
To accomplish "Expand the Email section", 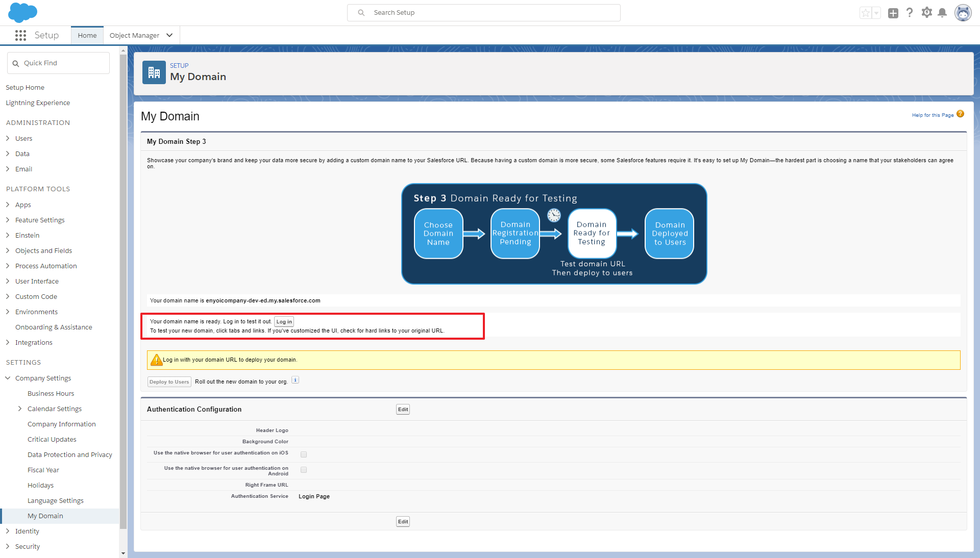I will click(x=8, y=169).
